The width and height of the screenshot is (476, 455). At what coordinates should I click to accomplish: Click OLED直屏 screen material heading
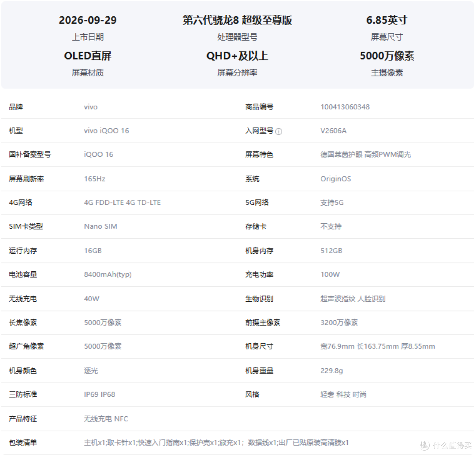(88, 56)
